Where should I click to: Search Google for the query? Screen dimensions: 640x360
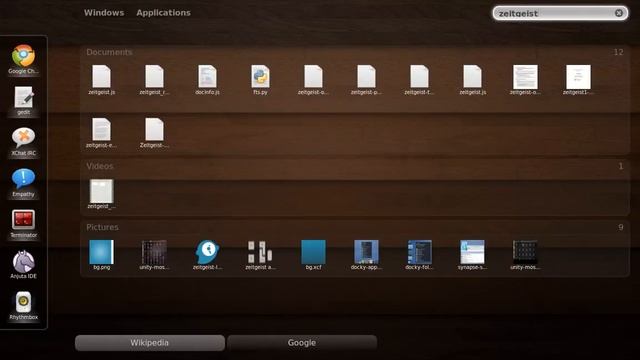coord(302,343)
